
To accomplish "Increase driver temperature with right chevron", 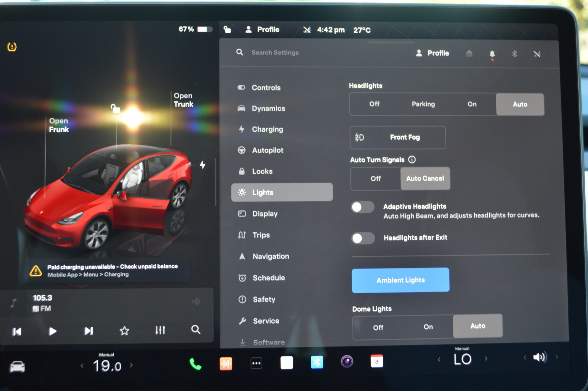I will 131,365.
